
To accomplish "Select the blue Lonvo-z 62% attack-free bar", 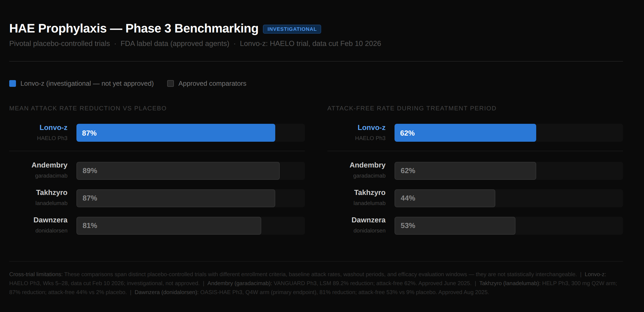I will point(465,133).
